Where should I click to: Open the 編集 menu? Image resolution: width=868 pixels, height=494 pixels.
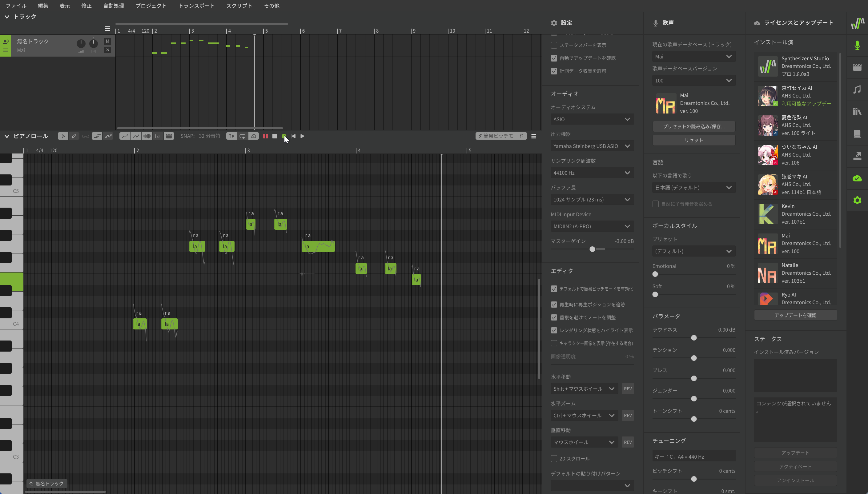(x=43, y=6)
